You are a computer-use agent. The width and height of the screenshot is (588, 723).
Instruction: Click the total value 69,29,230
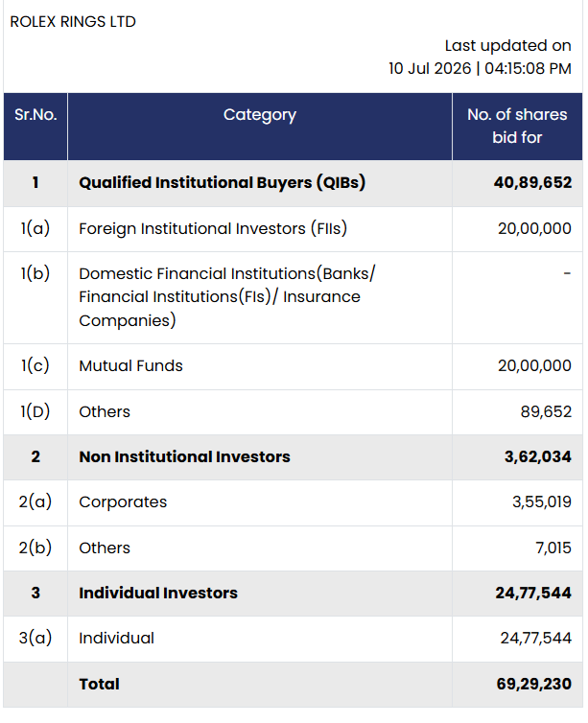[x=534, y=684]
